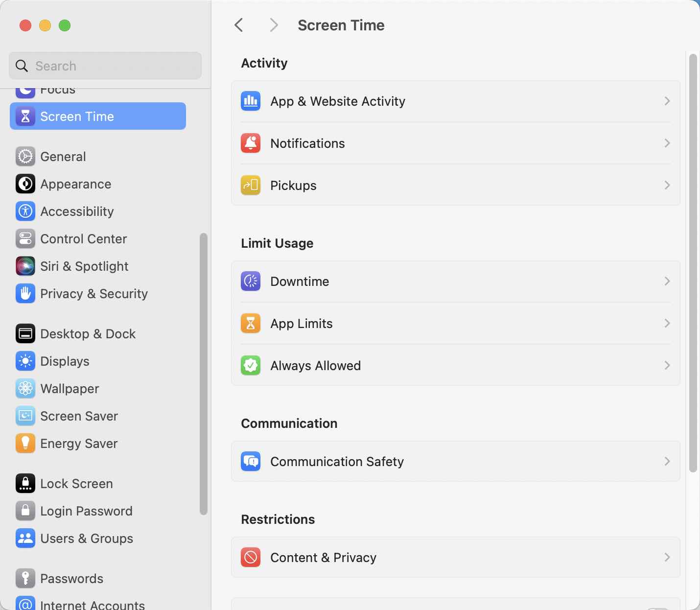Expand the Downtime row chevron
The height and width of the screenshot is (610, 700).
(667, 281)
